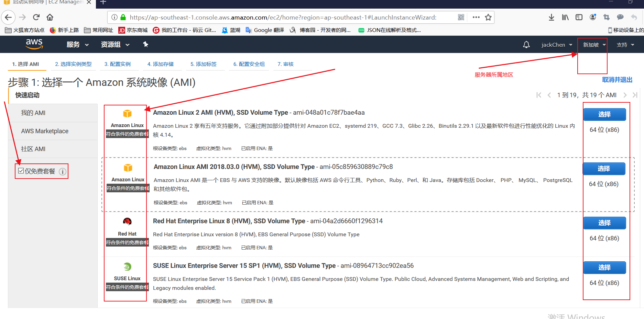Viewport: 644px width, 319px height.
Task: Open the JSON在线解析及格式 bookmark
Action: point(390,30)
